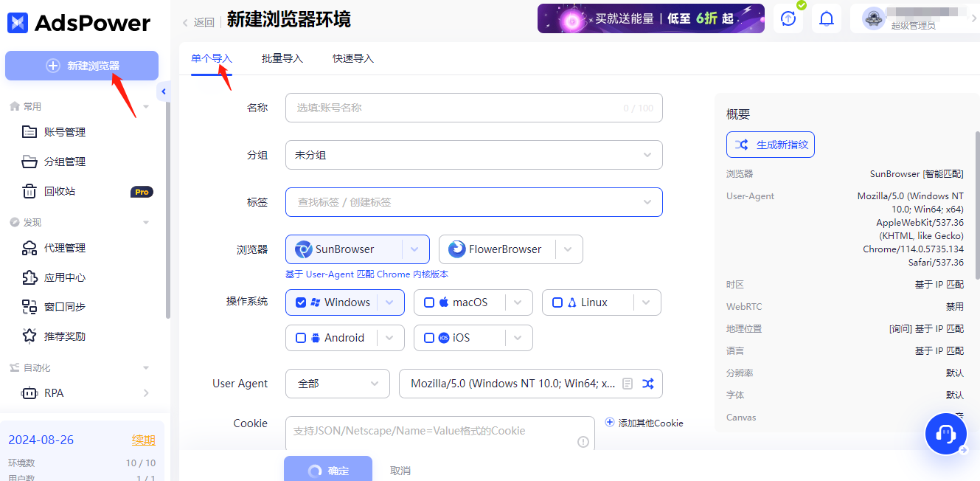Expand the FlowerBrowser version dropdown arrow
This screenshot has height=481, width=980.
[x=569, y=249]
